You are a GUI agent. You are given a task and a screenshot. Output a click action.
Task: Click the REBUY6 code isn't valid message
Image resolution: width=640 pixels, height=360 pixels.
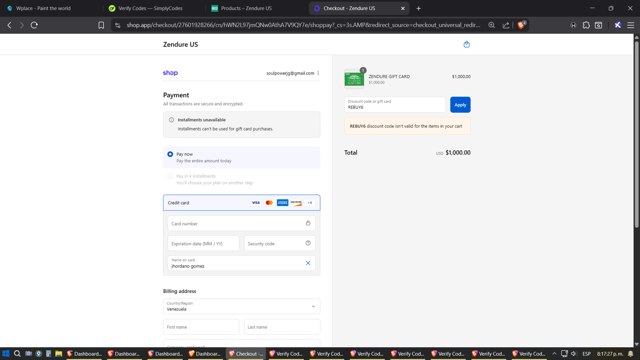407,126
